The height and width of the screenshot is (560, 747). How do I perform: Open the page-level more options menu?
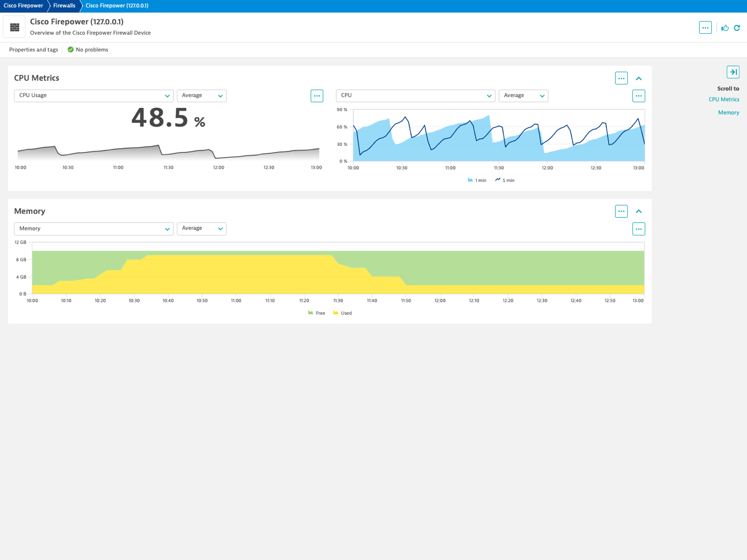(x=705, y=27)
